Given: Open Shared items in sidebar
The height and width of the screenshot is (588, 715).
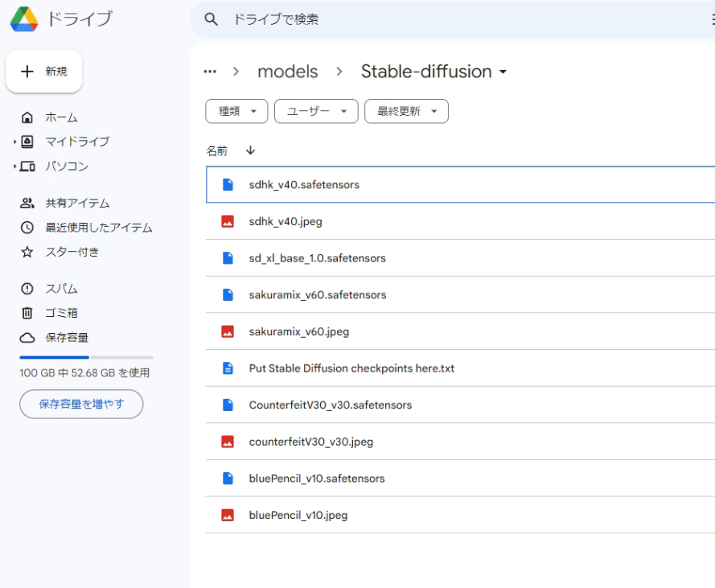Looking at the screenshot, I should [77, 204].
